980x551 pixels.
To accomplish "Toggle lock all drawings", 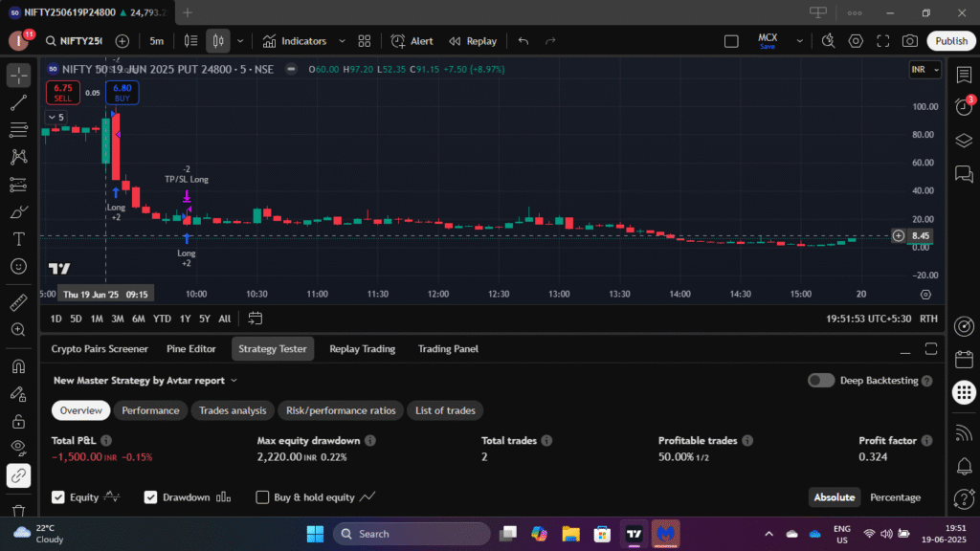I will [x=19, y=421].
